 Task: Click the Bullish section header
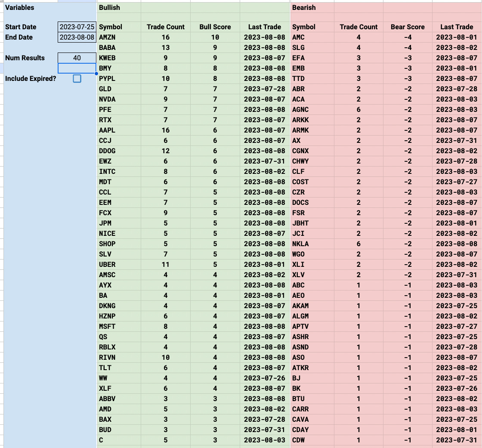(x=109, y=8)
